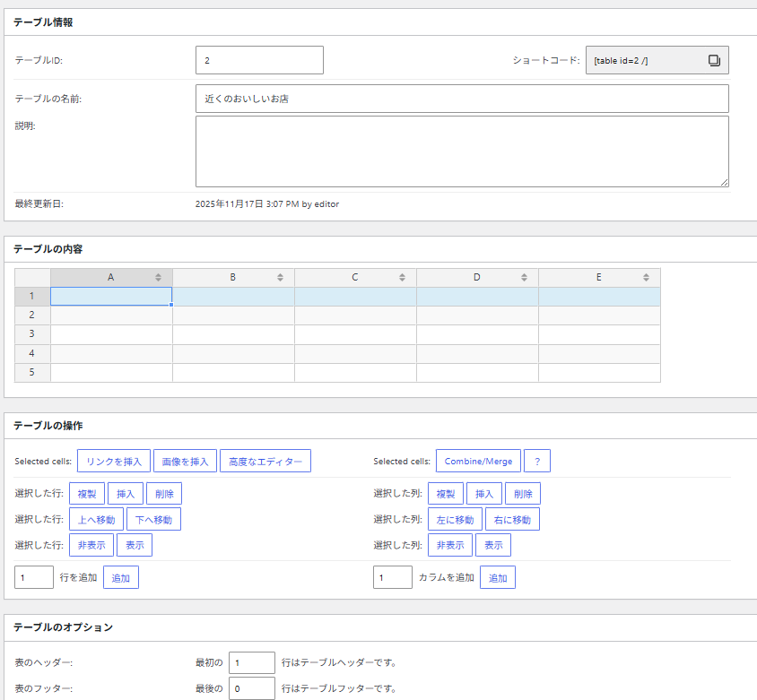The image size is (757, 700).
Task: Click the sort arrows in column D header
Action: (524, 278)
